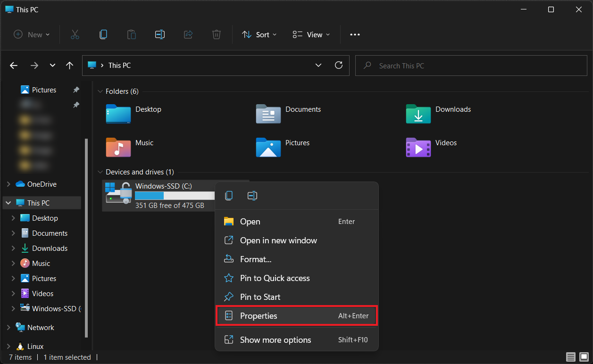Image resolution: width=593 pixels, height=364 pixels.
Task: Choose Pin to Start
Action: tap(297, 297)
